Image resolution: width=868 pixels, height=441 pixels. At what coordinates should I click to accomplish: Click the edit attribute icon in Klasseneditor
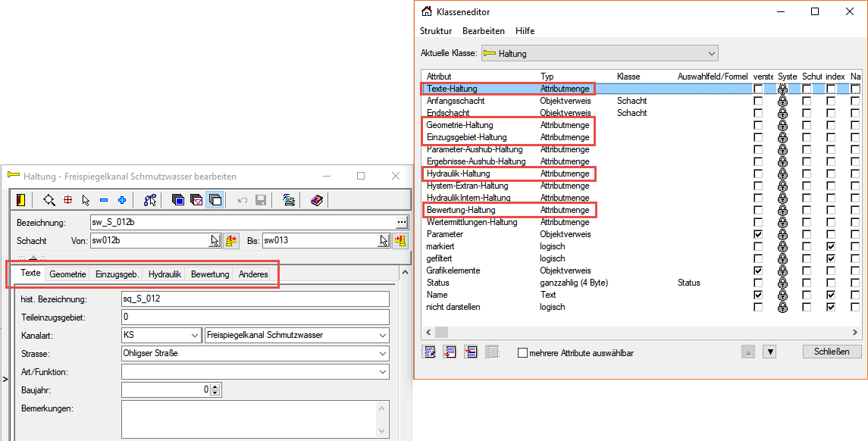pos(430,352)
